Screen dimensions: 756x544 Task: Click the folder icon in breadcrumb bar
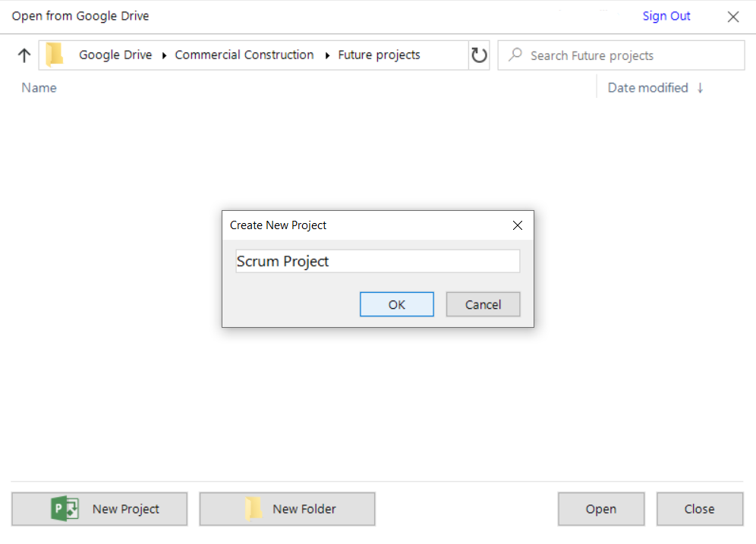[55, 54]
